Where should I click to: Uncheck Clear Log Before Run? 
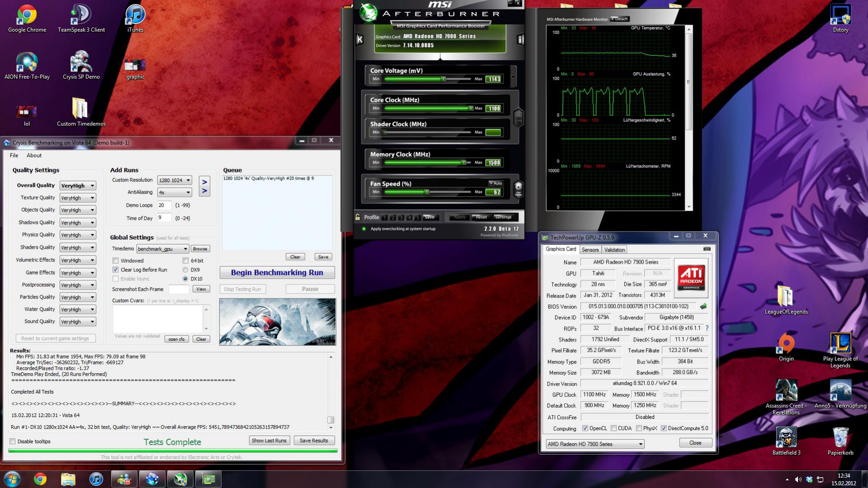pyautogui.click(x=115, y=270)
